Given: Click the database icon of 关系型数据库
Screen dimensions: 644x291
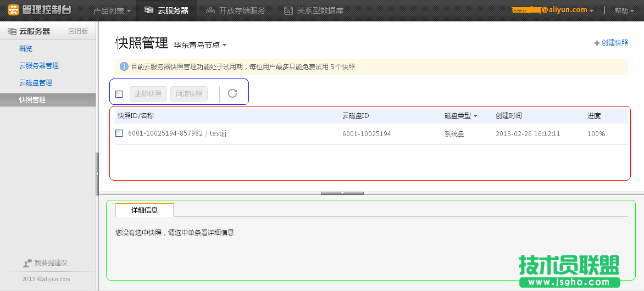Looking at the screenshot, I should [288, 10].
